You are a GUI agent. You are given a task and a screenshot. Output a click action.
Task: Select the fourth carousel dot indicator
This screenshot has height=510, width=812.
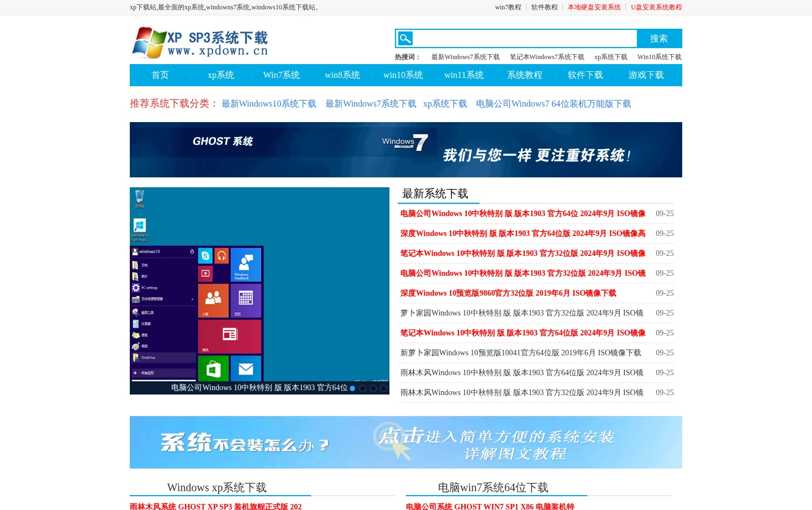pos(383,388)
